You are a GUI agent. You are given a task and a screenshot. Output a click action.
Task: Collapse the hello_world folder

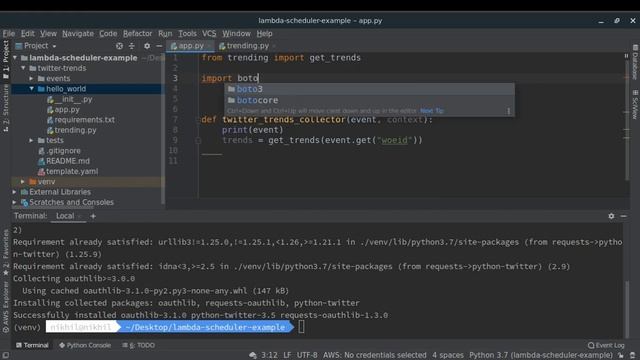[x=31, y=89]
